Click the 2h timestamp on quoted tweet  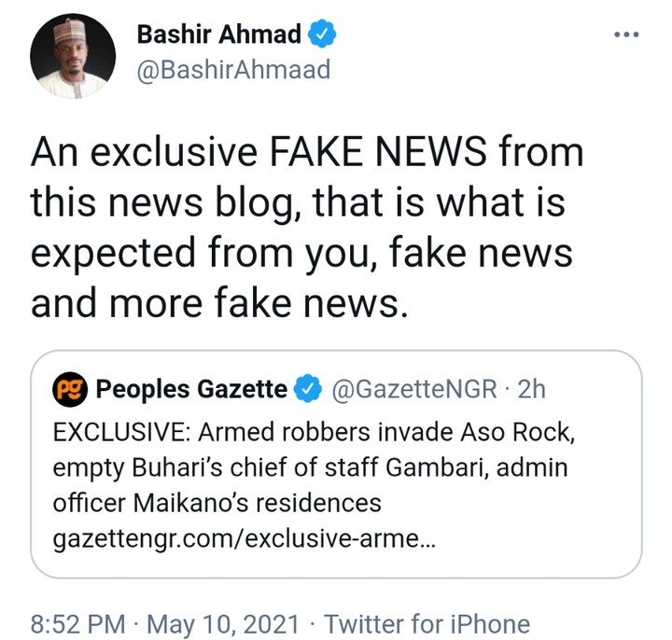click(x=530, y=389)
